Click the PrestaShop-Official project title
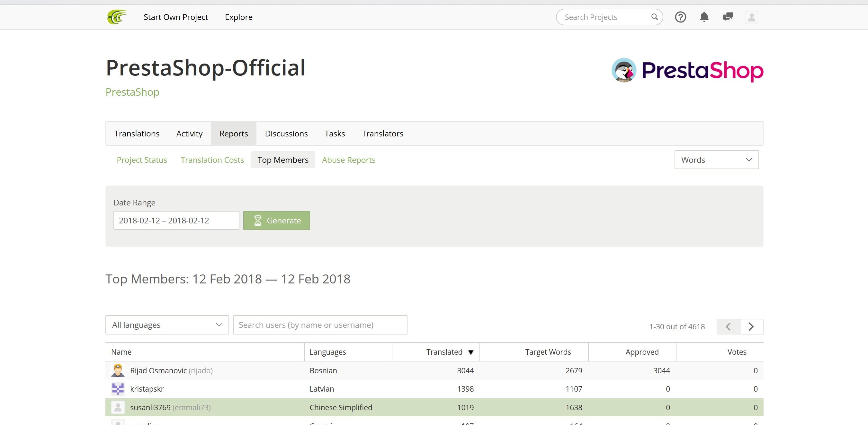The image size is (868, 425). [x=206, y=68]
